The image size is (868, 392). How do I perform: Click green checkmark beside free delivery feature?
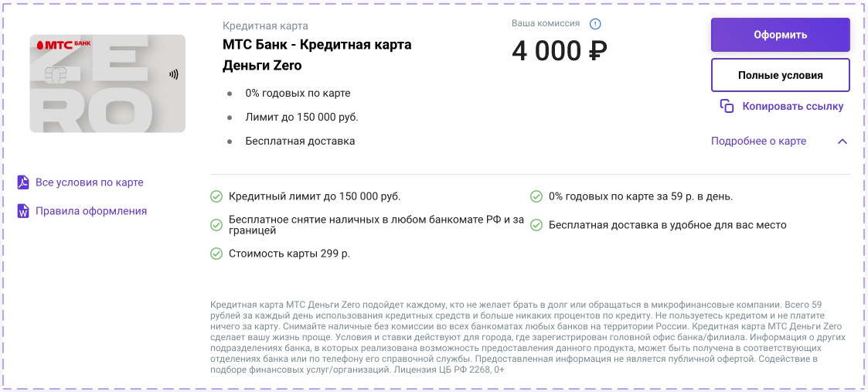point(536,225)
